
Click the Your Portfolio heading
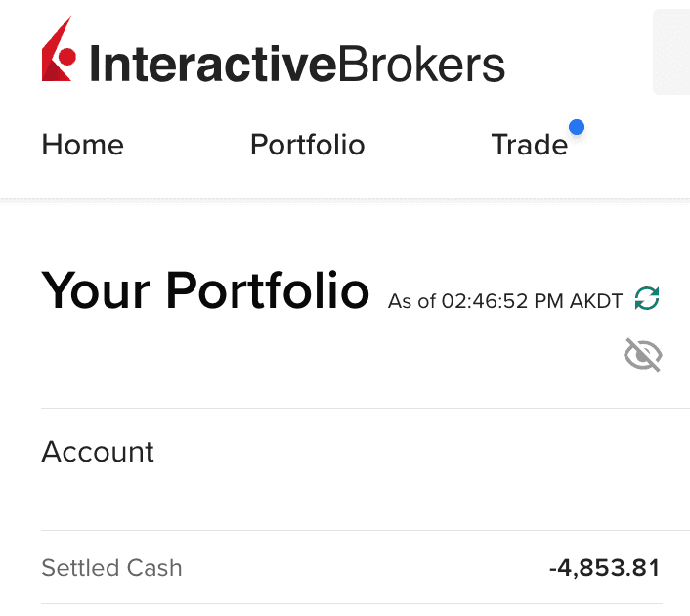click(205, 290)
